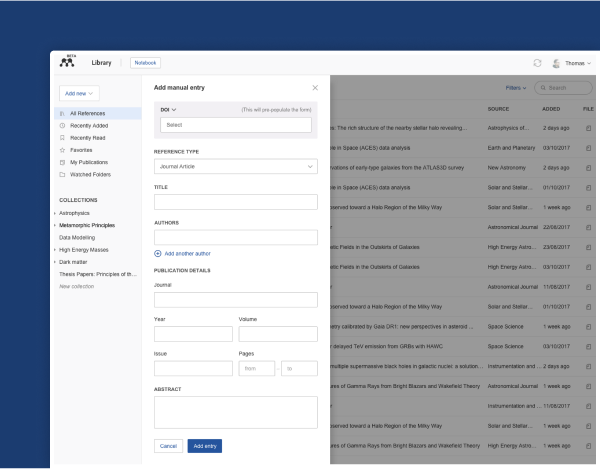Viewport: 600px width, 469px height.
Task: Close the Add manual entry panel
Action: pos(316,89)
